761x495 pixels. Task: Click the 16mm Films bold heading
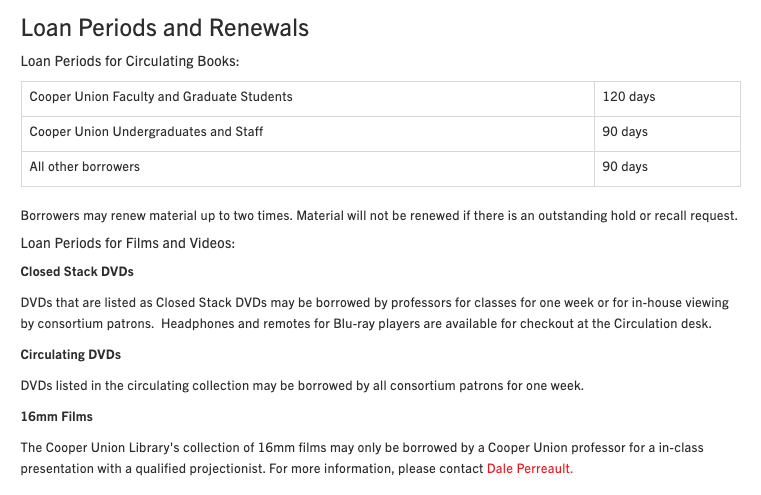(56, 416)
